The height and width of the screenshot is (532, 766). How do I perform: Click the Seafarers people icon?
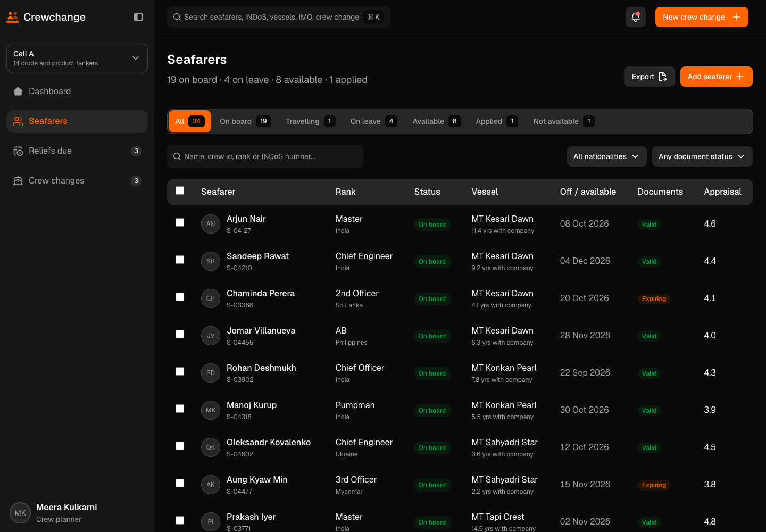(18, 121)
